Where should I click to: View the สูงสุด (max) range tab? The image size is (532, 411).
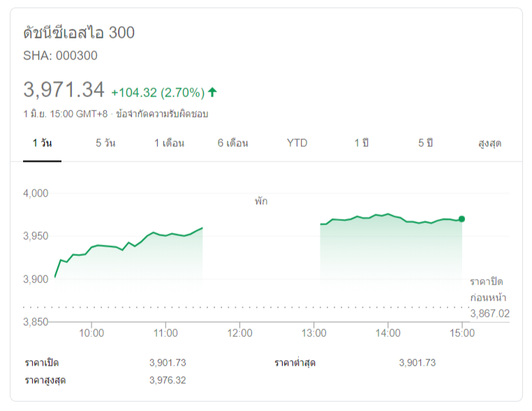[x=489, y=143]
